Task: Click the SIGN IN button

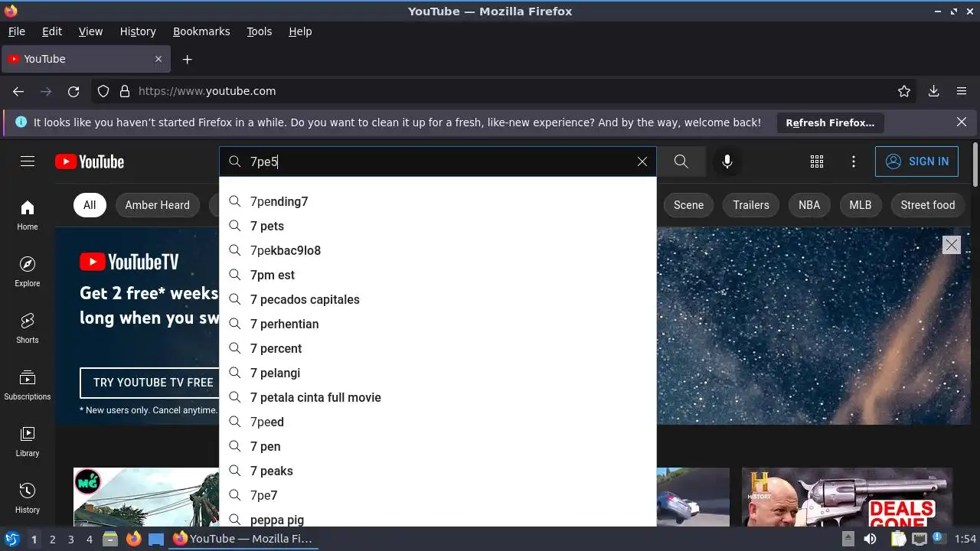Action: click(x=916, y=161)
